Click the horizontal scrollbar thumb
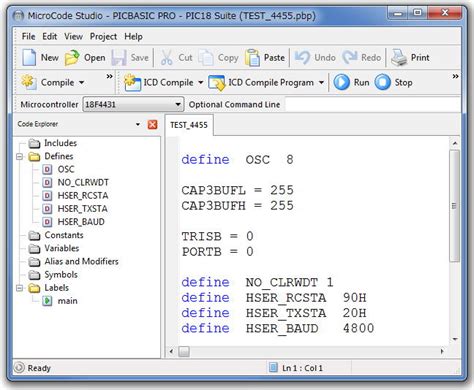This screenshot has width=474, height=390. click(x=184, y=351)
